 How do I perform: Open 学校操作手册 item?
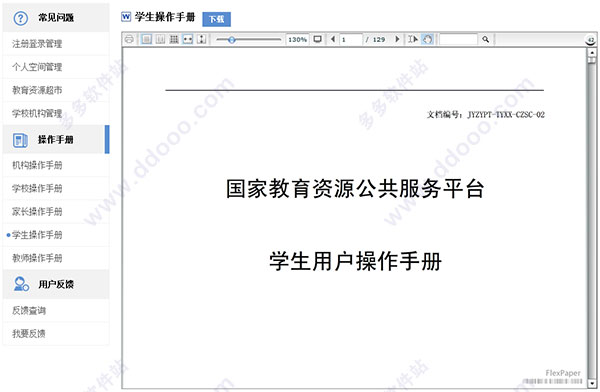(37, 188)
